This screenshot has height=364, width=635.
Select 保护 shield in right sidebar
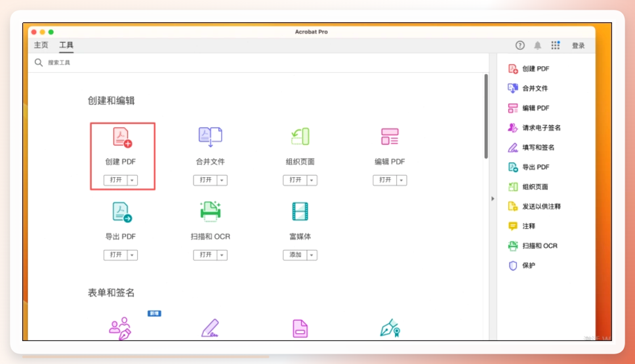coord(522,266)
